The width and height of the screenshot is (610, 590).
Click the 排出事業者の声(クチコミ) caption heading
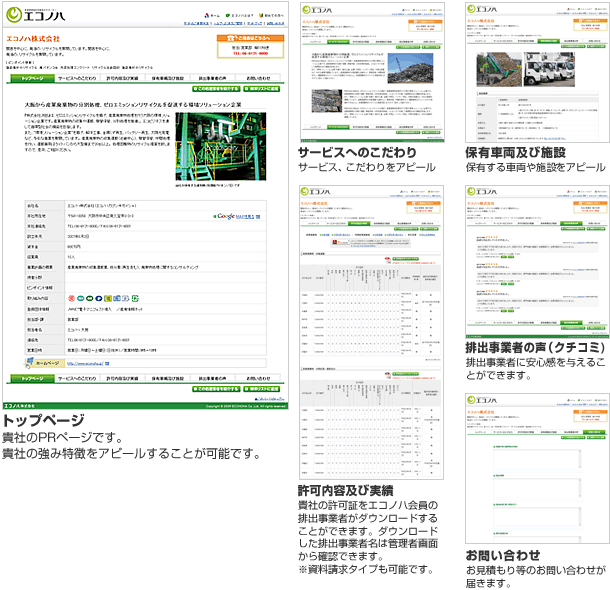pos(535,347)
